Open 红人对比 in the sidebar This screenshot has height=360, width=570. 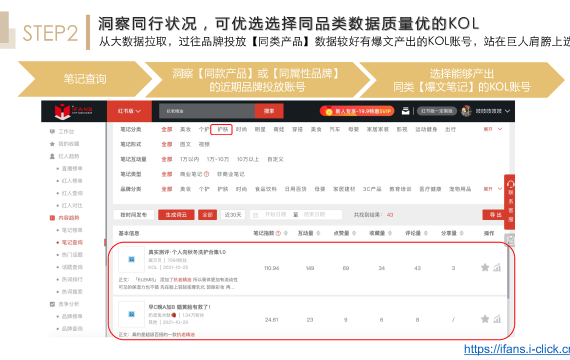[72, 205]
